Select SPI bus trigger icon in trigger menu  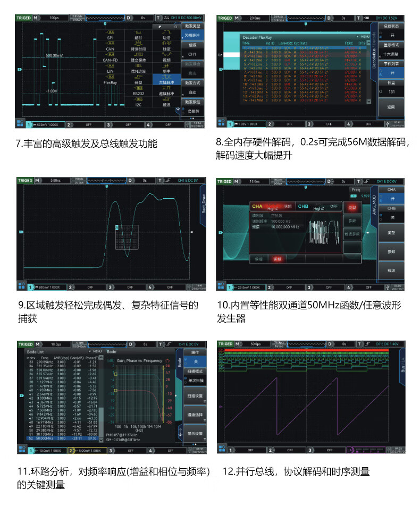click(110, 35)
